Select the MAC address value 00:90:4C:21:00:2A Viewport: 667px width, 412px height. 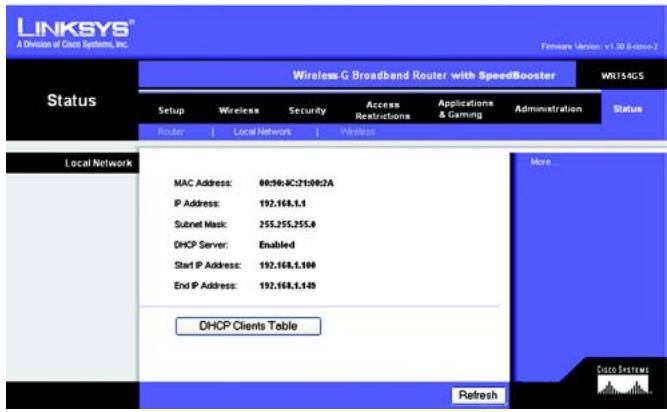click(296, 183)
